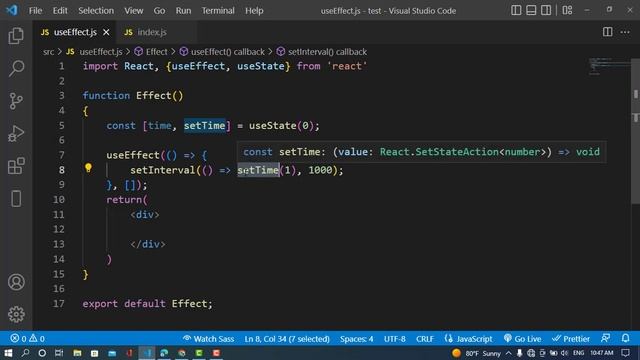The width and height of the screenshot is (640, 360).
Task: Click Prettier in status bar
Action: (571, 338)
